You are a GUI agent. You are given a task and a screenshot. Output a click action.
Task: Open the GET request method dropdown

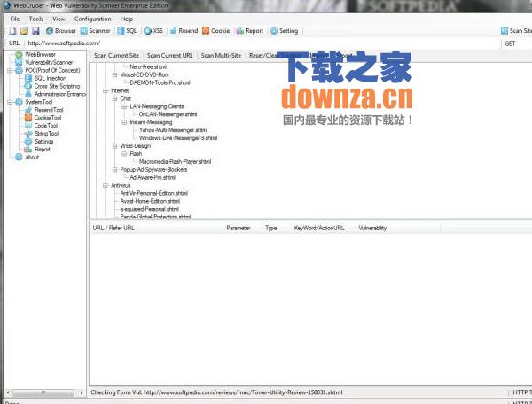click(x=516, y=43)
